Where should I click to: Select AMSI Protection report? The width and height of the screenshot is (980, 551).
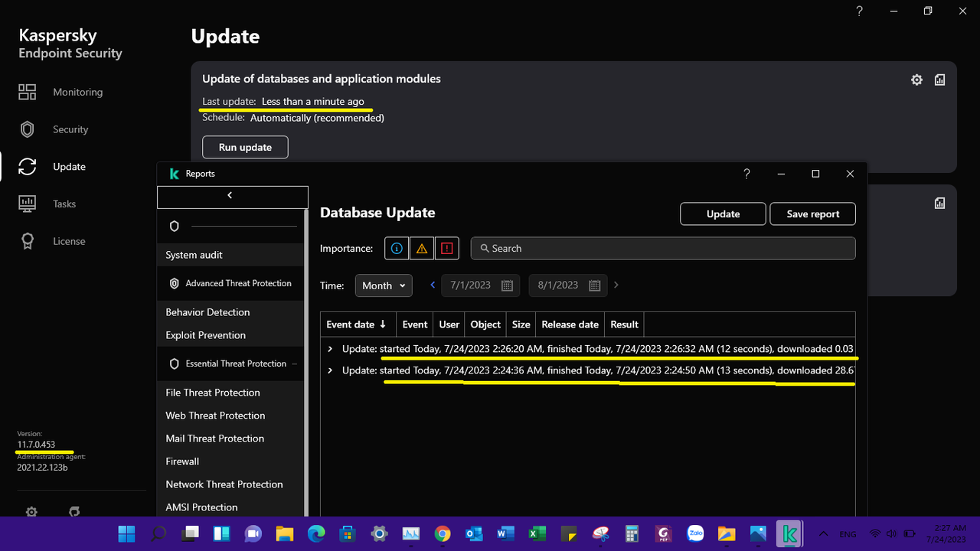[230, 507]
